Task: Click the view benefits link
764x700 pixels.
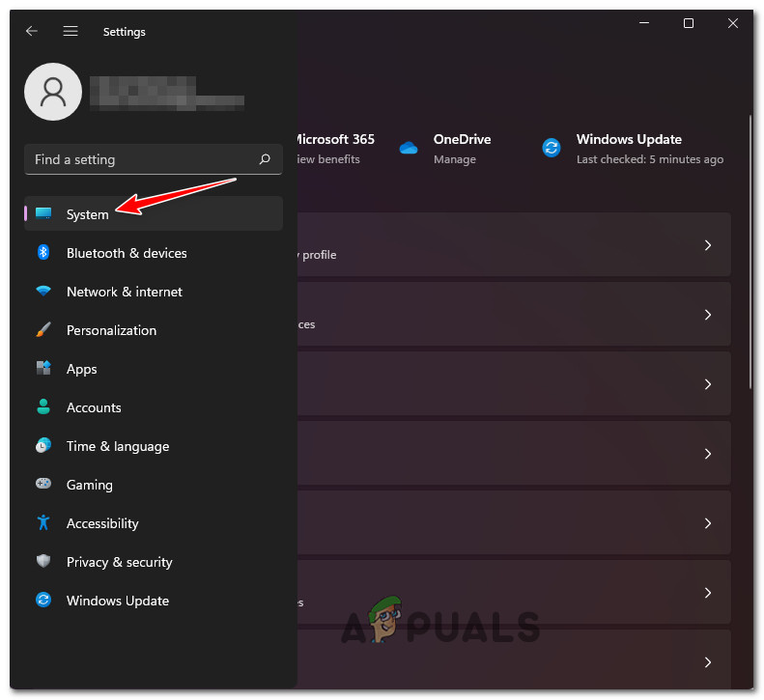Action: [328, 159]
